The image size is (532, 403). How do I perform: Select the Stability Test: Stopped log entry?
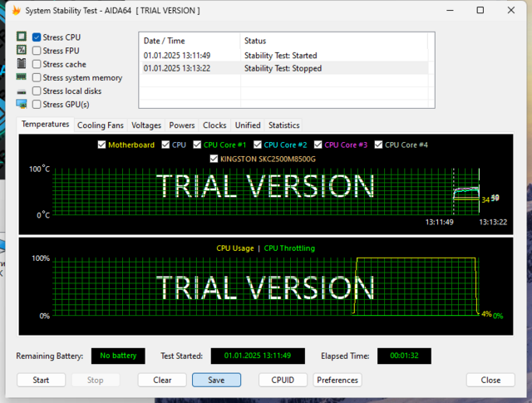[x=283, y=68]
